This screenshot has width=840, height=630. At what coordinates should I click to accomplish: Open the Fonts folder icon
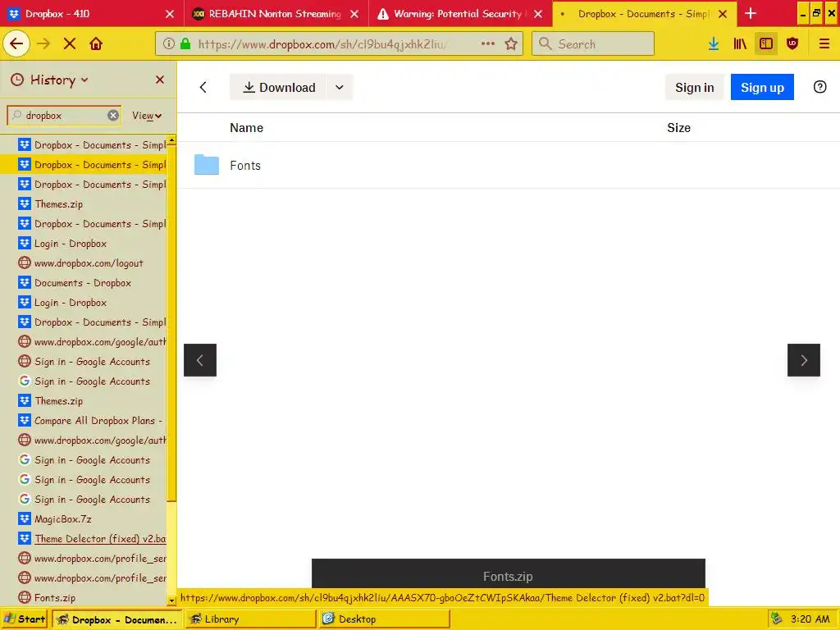click(207, 165)
